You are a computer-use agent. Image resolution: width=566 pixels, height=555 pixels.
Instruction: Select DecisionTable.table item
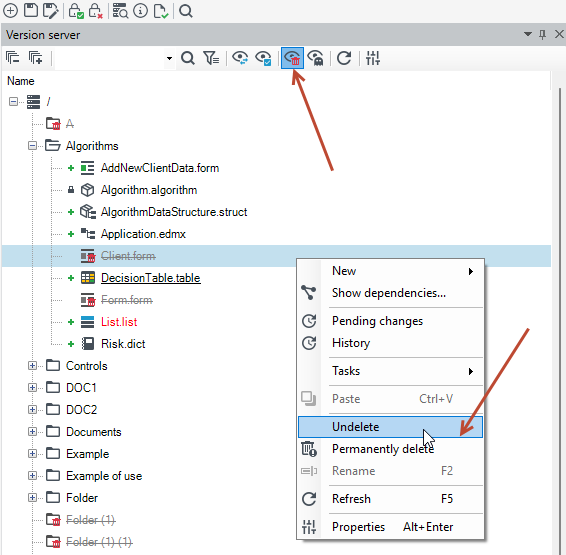[151, 278]
